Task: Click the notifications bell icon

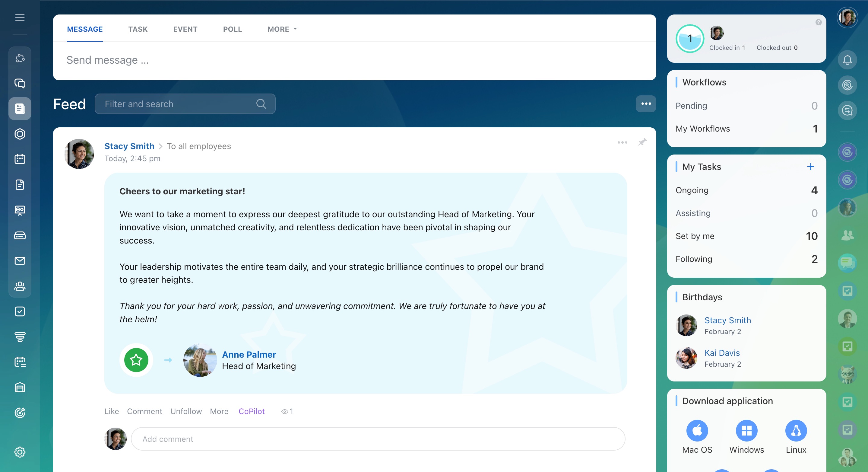Action: 847,60
